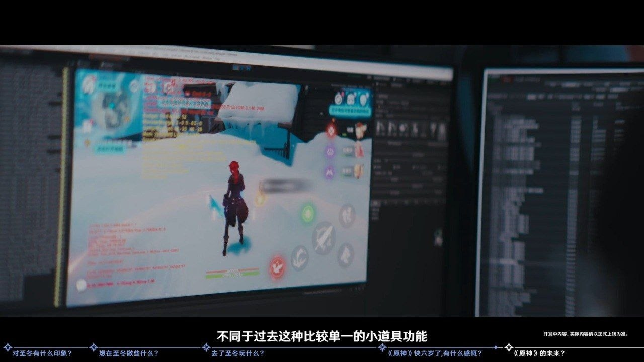Tap the red skill icon beside first party member
The height and width of the screenshot is (362, 644).
click(331, 130)
